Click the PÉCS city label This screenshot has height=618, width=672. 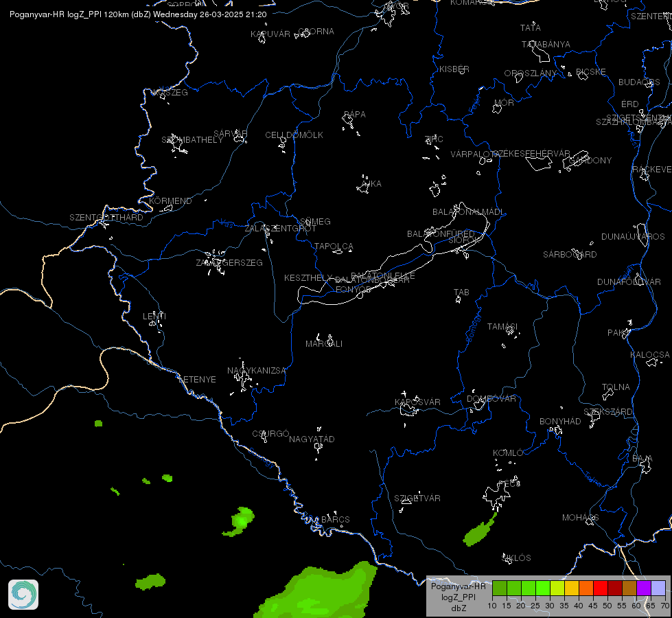click(x=509, y=484)
